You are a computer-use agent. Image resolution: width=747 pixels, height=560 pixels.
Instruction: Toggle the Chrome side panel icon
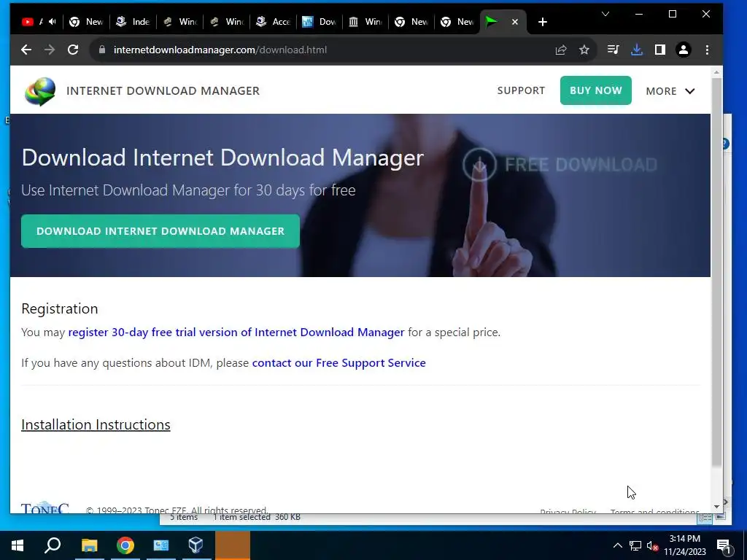pos(659,50)
